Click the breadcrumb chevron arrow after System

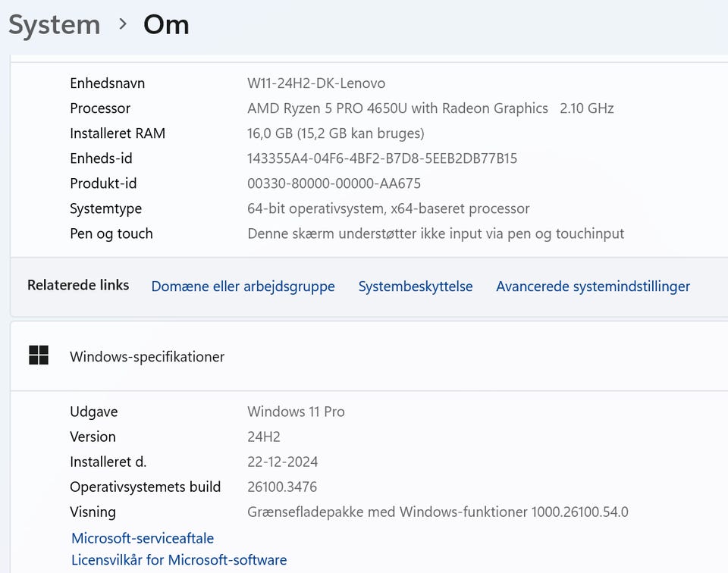(123, 24)
